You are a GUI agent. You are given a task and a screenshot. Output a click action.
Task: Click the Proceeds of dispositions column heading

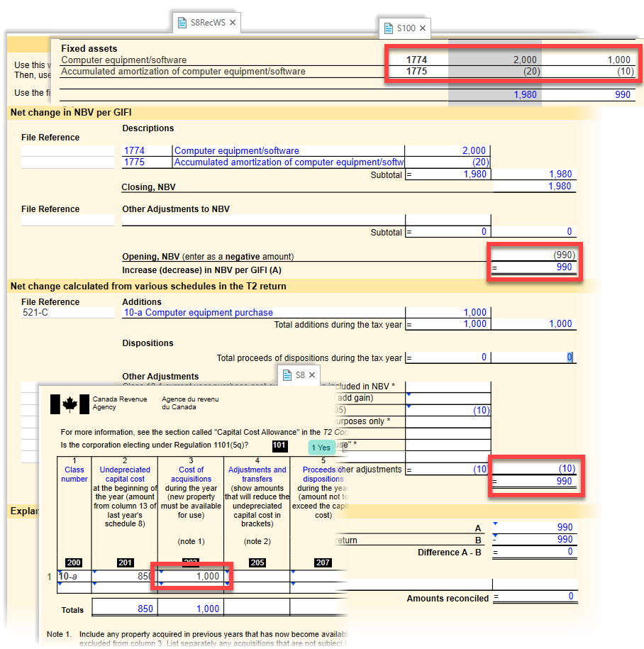323,475
